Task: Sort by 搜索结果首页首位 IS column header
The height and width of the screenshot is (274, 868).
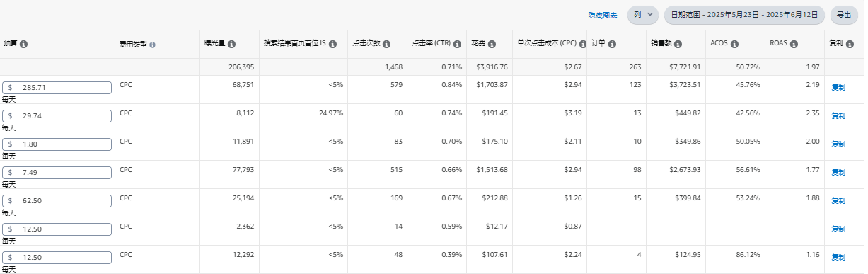Action: (294, 44)
